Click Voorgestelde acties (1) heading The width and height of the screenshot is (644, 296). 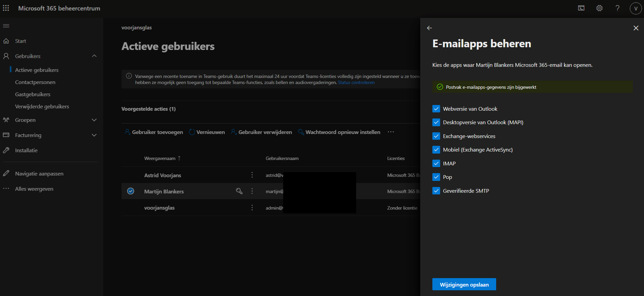[x=149, y=109]
